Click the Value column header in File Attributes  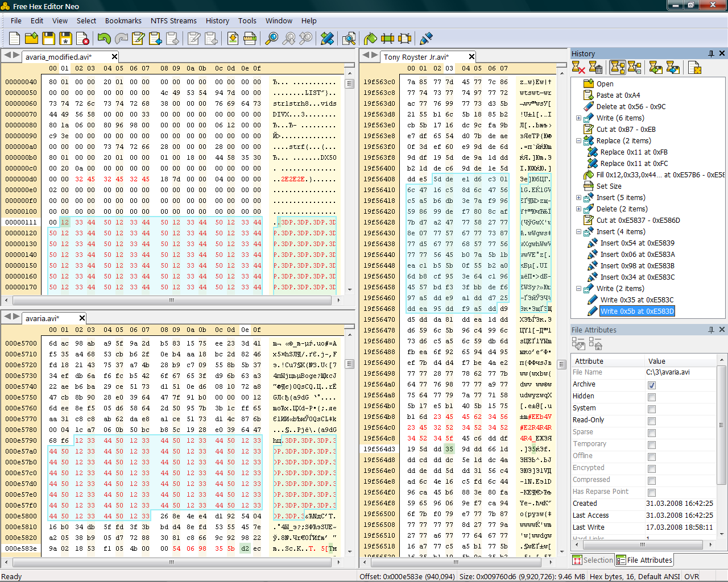pyautogui.click(x=680, y=361)
